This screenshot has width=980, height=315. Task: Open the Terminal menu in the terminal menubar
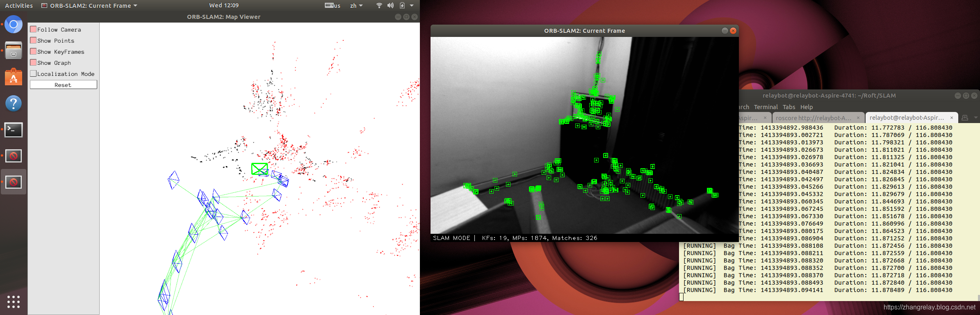coord(766,107)
